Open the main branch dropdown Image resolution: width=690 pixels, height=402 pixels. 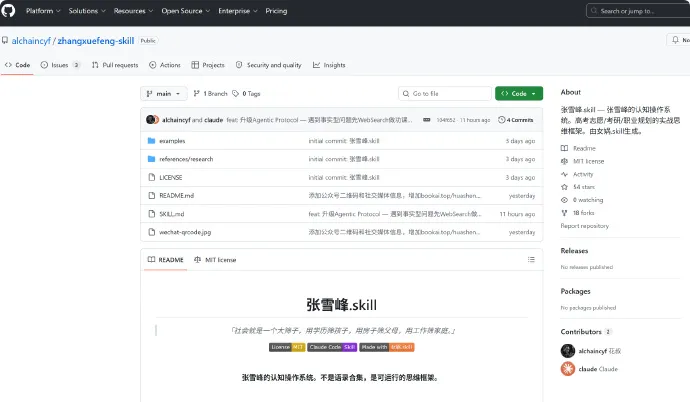(x=163, y=93)
